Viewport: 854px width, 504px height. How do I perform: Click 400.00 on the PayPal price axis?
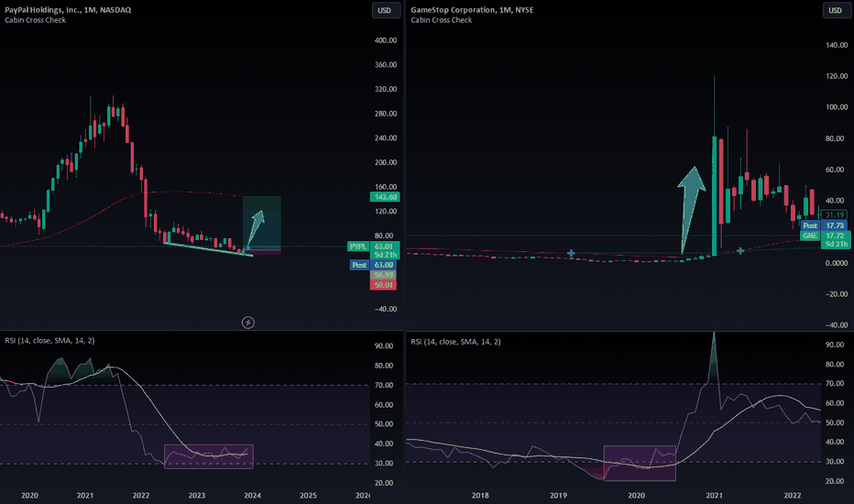click(386, 40)
